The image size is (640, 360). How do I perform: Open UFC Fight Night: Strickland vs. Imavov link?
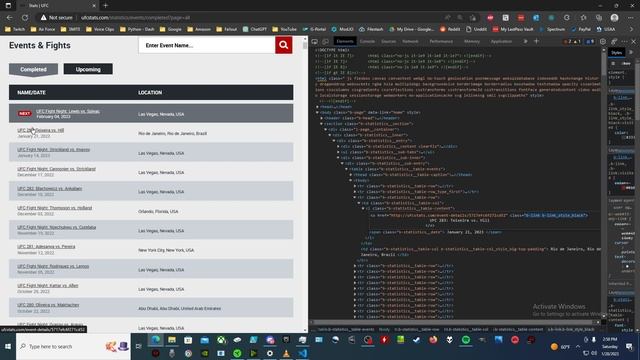pos(53,149)
